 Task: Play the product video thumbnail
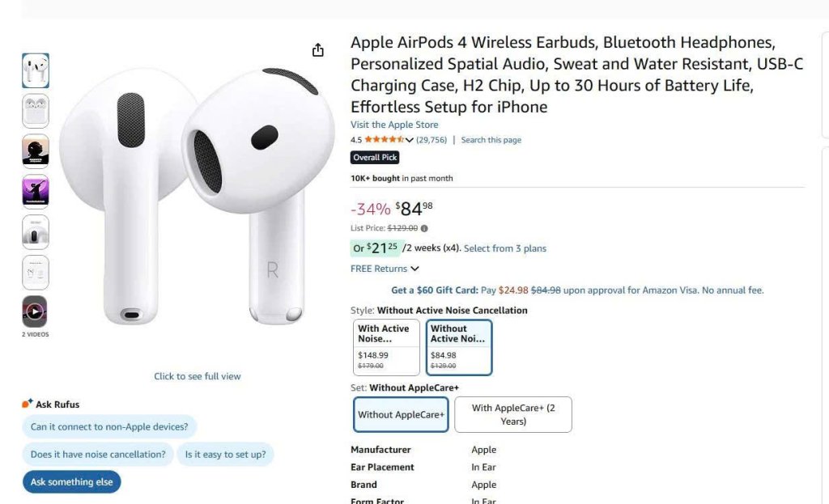35,311
